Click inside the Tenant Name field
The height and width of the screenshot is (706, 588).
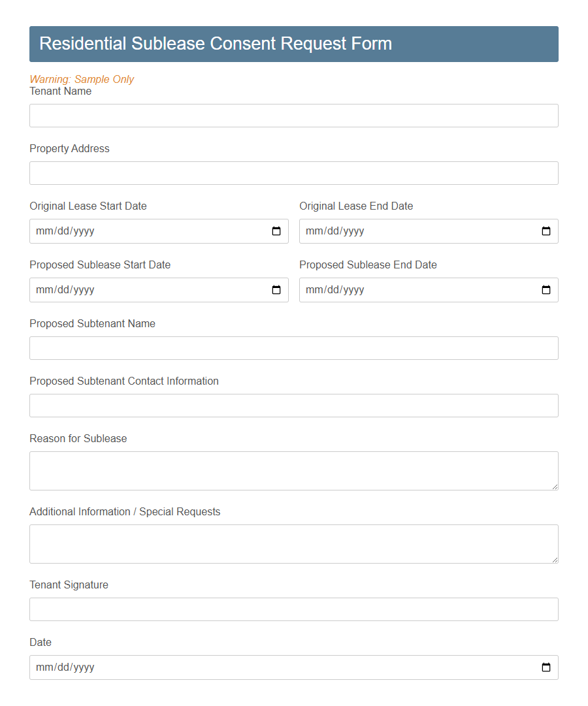[x=293, y=115]
